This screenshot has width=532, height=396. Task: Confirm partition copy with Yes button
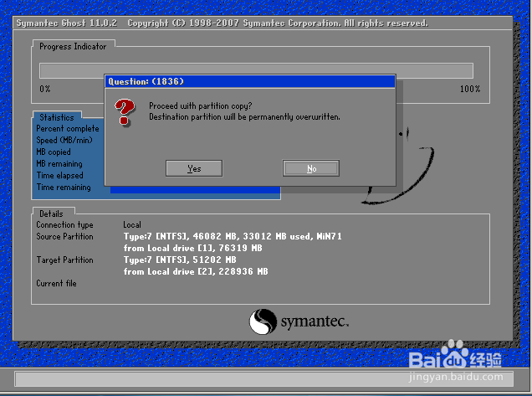tap(194, 168)
